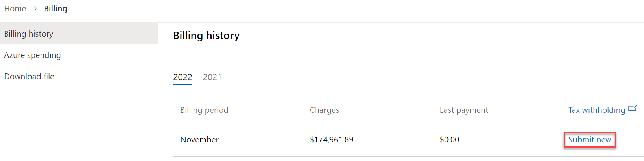Open Billing history in the sidebar

point(79,34)
